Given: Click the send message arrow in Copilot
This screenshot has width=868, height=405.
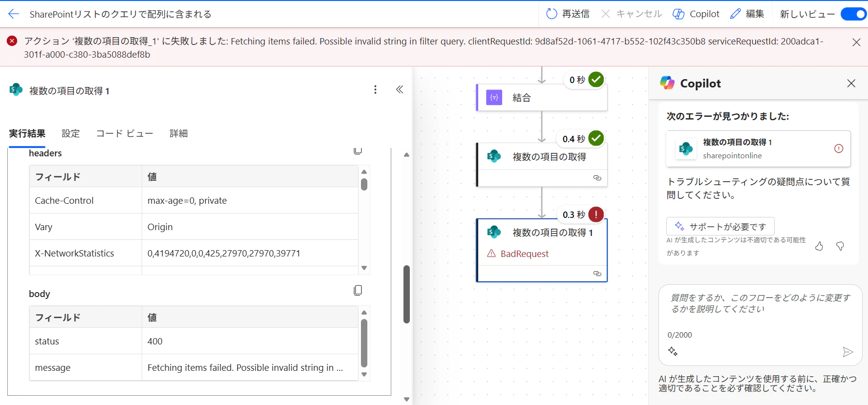Looking at the screenshot, I should pyautogui.click(x=847, y=352).
